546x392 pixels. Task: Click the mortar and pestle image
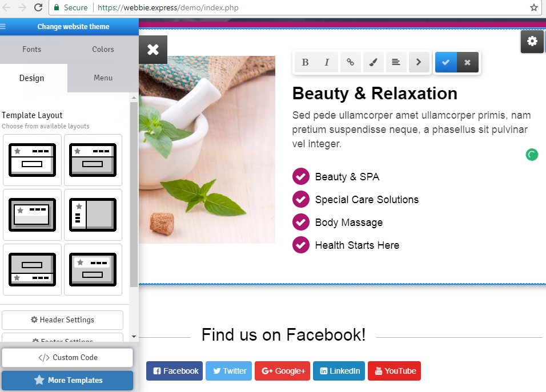(207, 149)
